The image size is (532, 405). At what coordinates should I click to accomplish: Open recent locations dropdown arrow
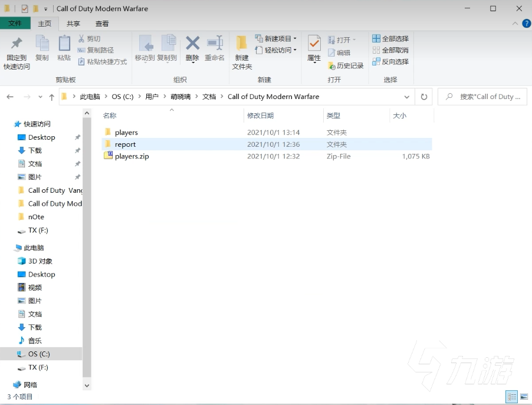tap(40, 97)
